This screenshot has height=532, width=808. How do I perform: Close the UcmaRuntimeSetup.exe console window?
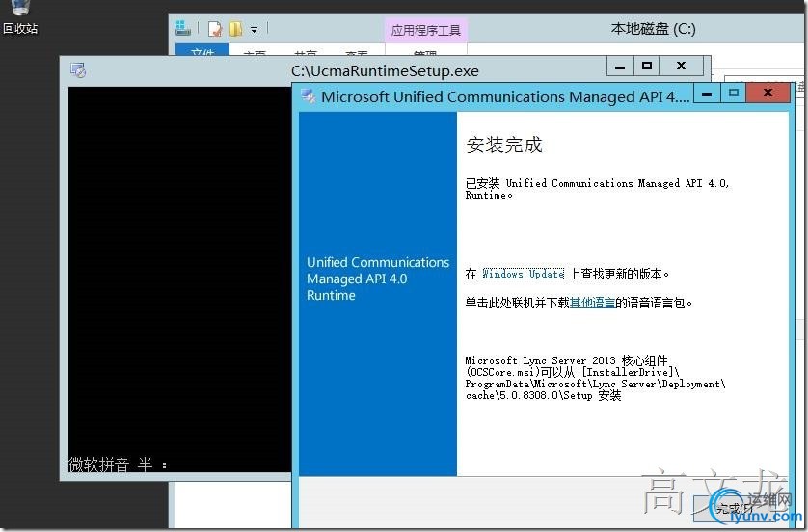(x=682, y=66)
